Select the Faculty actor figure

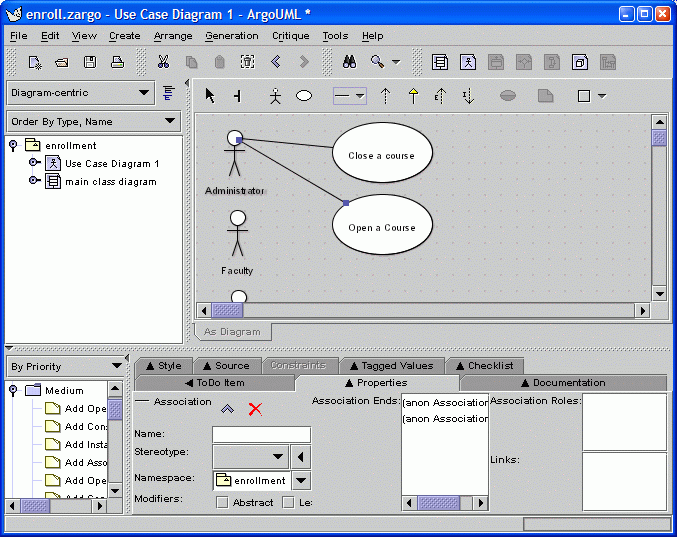coord(237,234)
